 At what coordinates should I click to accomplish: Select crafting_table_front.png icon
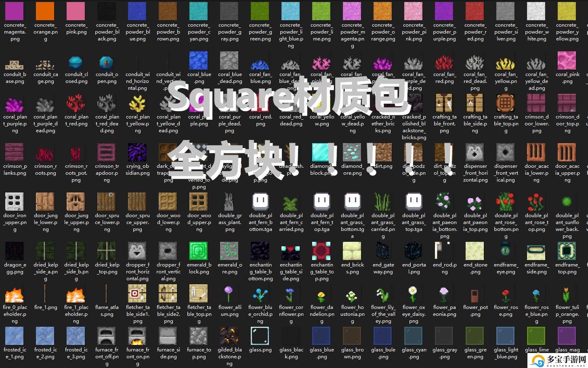pos(444,103)
